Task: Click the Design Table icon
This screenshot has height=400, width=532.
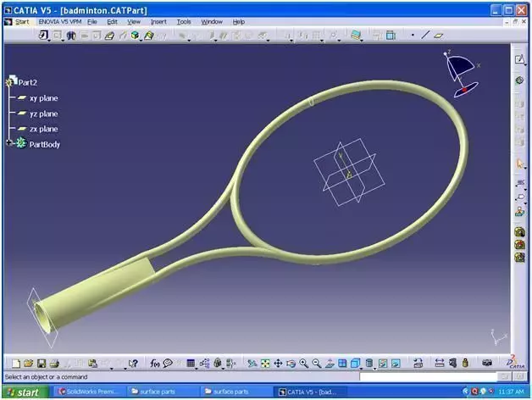Action: point(191,364)
